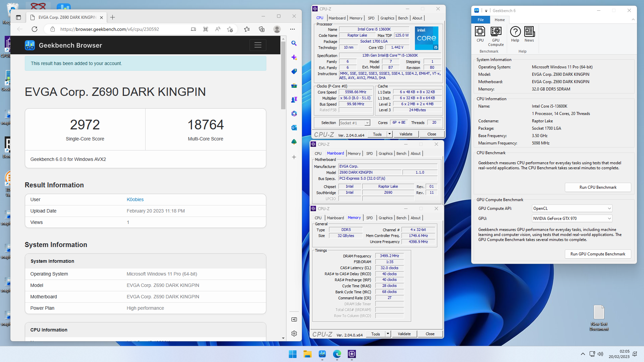644x362 pixels.
Task: Click Help icon in Geekbench 6 ribbon
Action: click(x=515, y=34)
